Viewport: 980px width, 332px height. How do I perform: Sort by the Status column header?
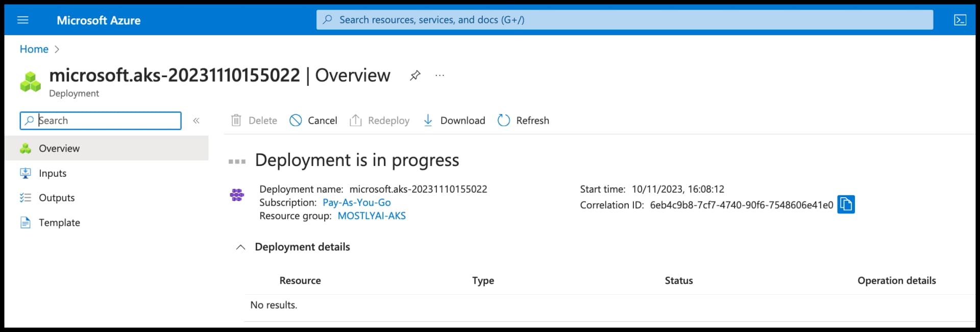tap(679, 280)
